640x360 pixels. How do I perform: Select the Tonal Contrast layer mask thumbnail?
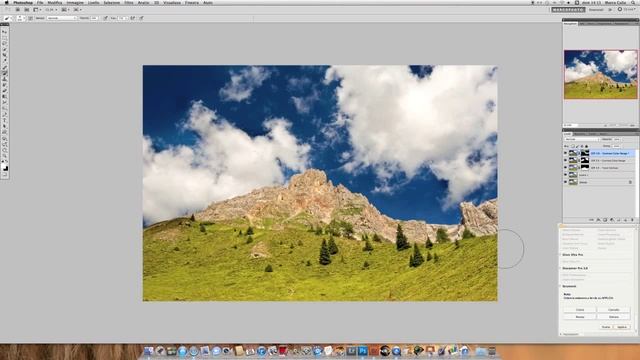[x=585, y=167]
